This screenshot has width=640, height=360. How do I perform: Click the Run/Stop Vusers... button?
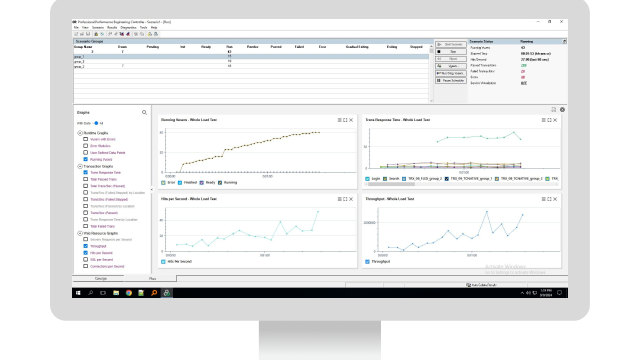click(451, 73)
